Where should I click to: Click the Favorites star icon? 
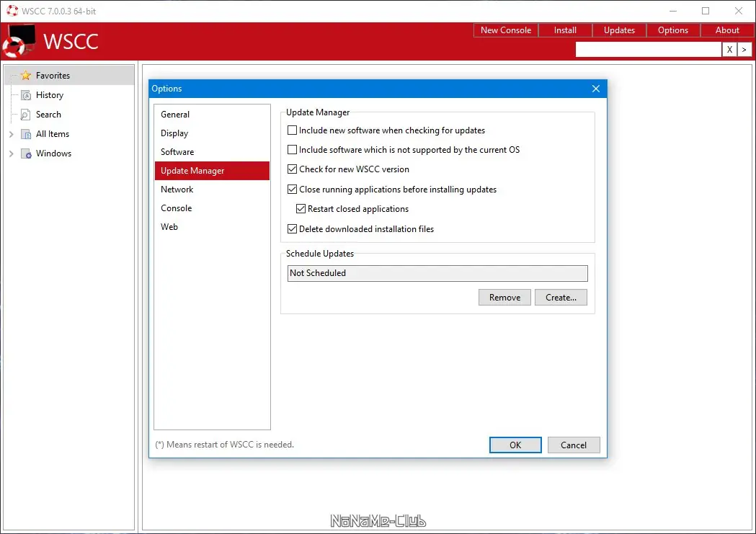26,76
